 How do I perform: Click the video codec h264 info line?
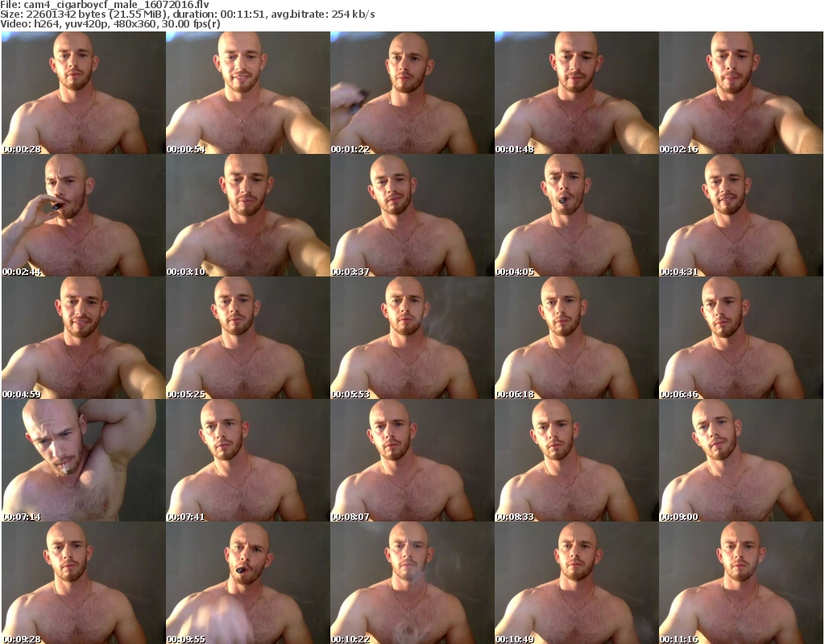coord(110,23)
